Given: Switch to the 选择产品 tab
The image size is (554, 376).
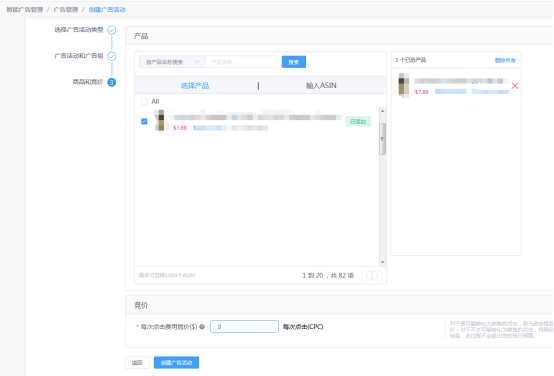Looking at the screenshot, I should [195, 86].
